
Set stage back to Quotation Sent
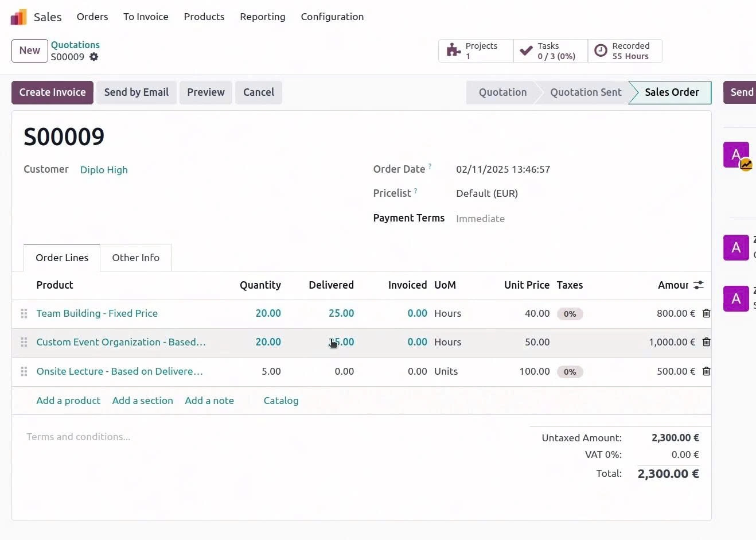pos(586,92)
